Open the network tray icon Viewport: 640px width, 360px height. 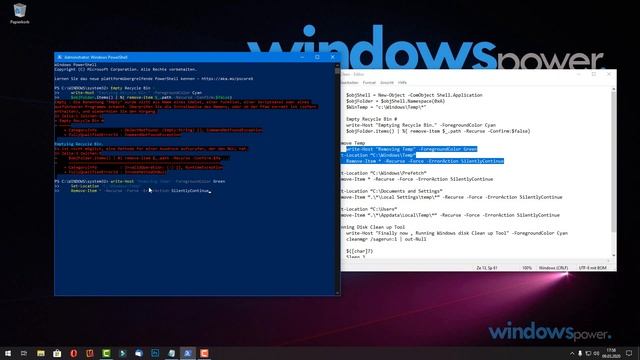(x=588, y=353)
